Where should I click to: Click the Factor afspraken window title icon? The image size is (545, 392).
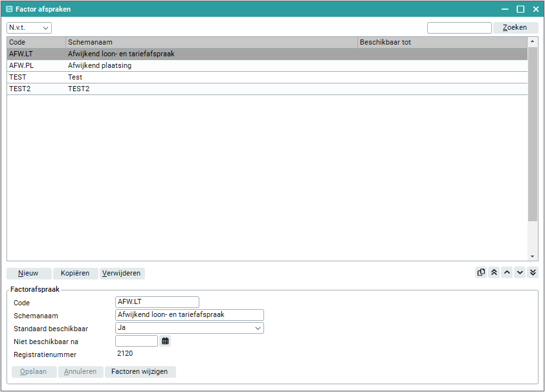9,9
